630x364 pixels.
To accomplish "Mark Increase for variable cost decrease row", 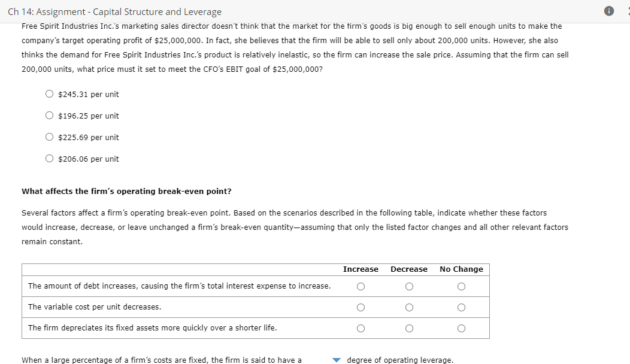I will [x=361, y=307].
